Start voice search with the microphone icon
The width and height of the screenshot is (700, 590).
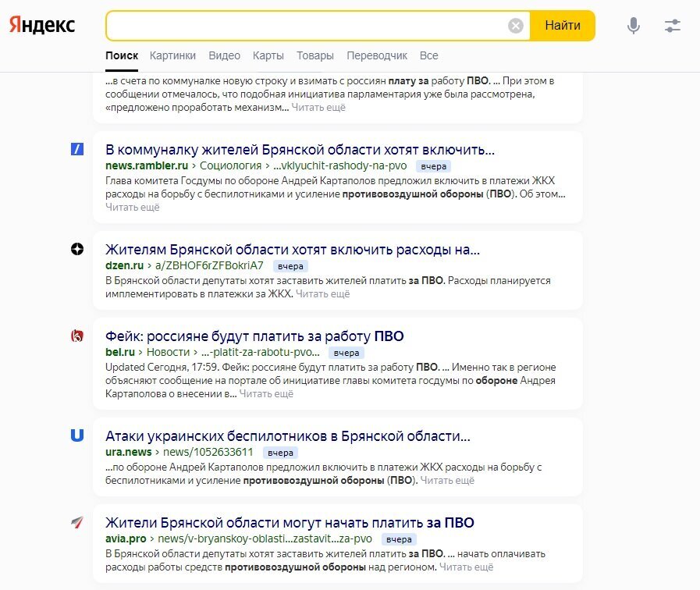(x=633, y=26)
